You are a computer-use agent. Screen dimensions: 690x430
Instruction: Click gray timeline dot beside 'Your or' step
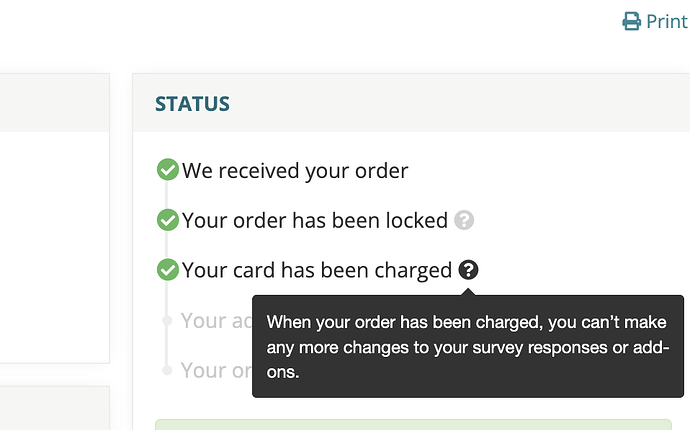click(x=167, y=370)
